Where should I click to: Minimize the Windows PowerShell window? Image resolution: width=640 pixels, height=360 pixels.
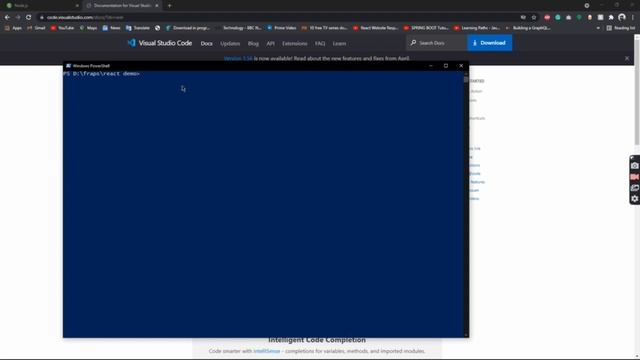431,65
